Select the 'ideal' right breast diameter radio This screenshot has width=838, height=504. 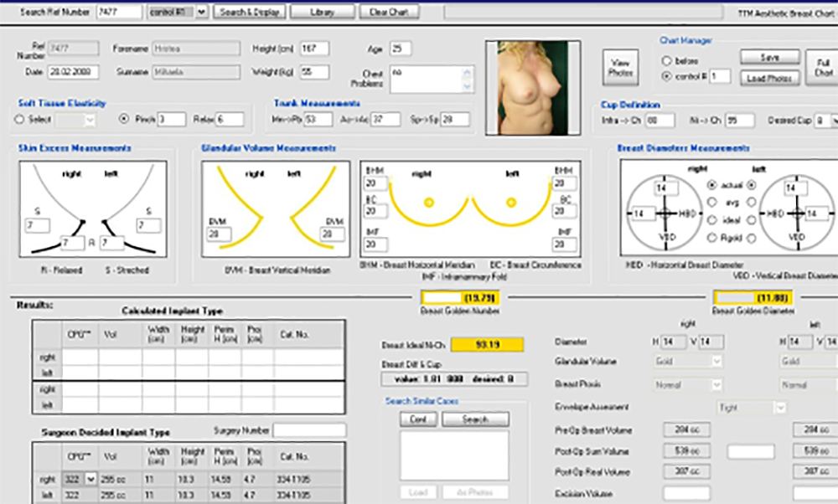pyautogui.click(x=712, y=219)
